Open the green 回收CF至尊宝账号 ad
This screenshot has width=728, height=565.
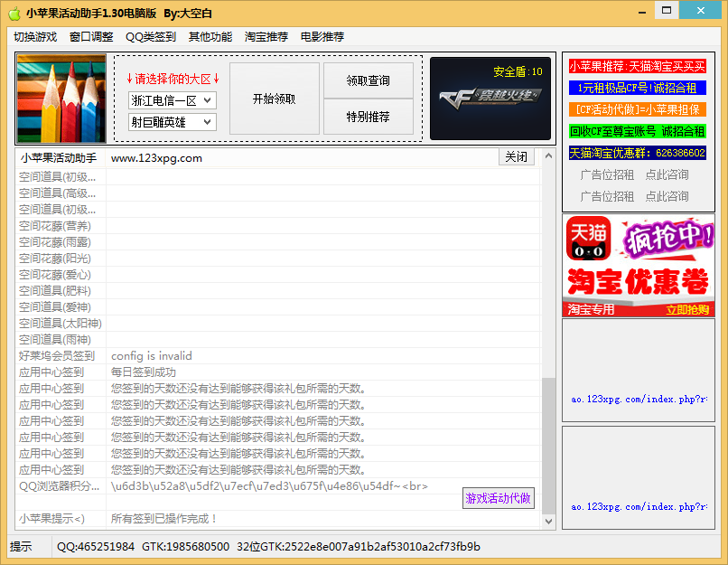638,131
